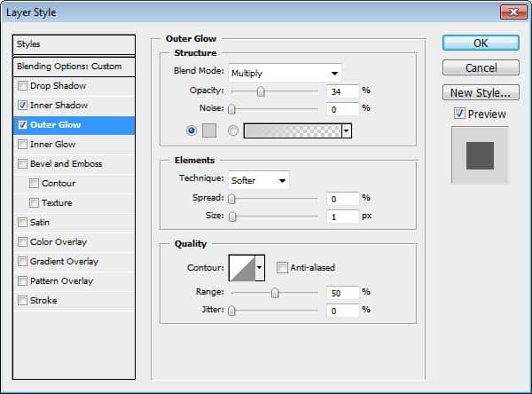Image resolution: width=532 pixels, height=394 pixels.
Task: Uncheck the Inner Shadow checkbox
Action: click(x=22, y=106)
